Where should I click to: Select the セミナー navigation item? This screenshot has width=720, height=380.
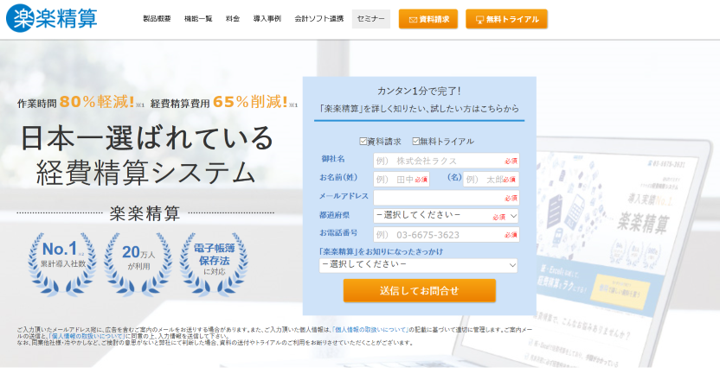[371, 19]
